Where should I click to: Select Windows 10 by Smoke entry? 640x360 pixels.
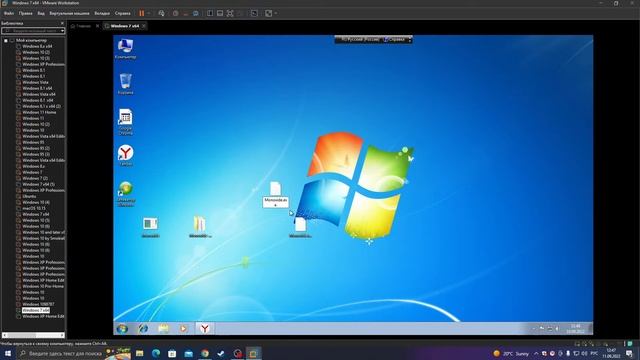(43, 238)
